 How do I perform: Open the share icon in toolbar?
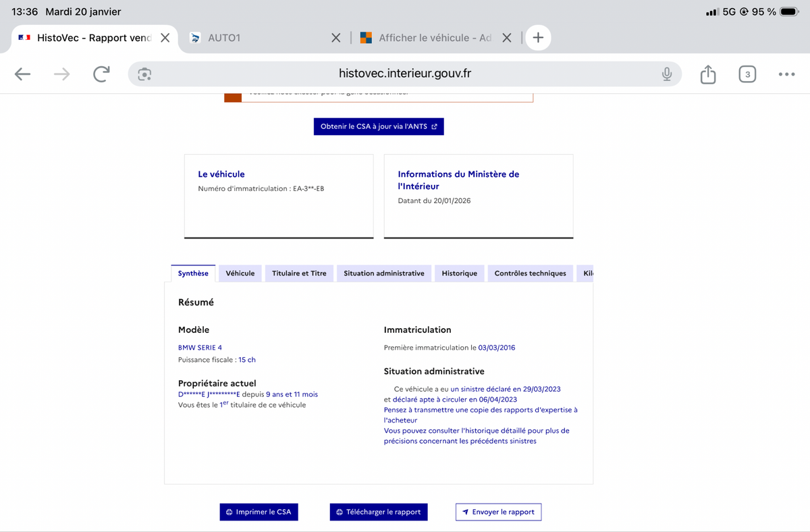(707, 74)
